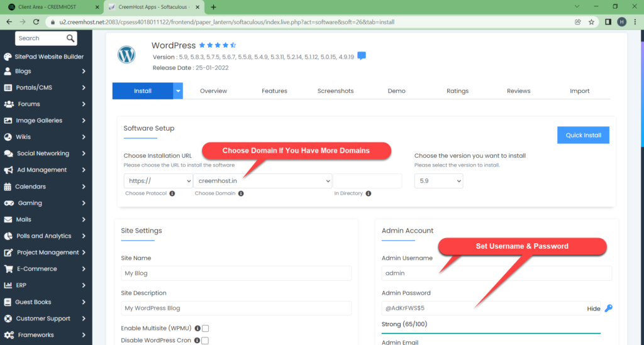Click the Polls and Analytics pie icon
Image resolution: width=644 pixels, height=345 pixels.
pyautogui.click(x=8, y=236)
